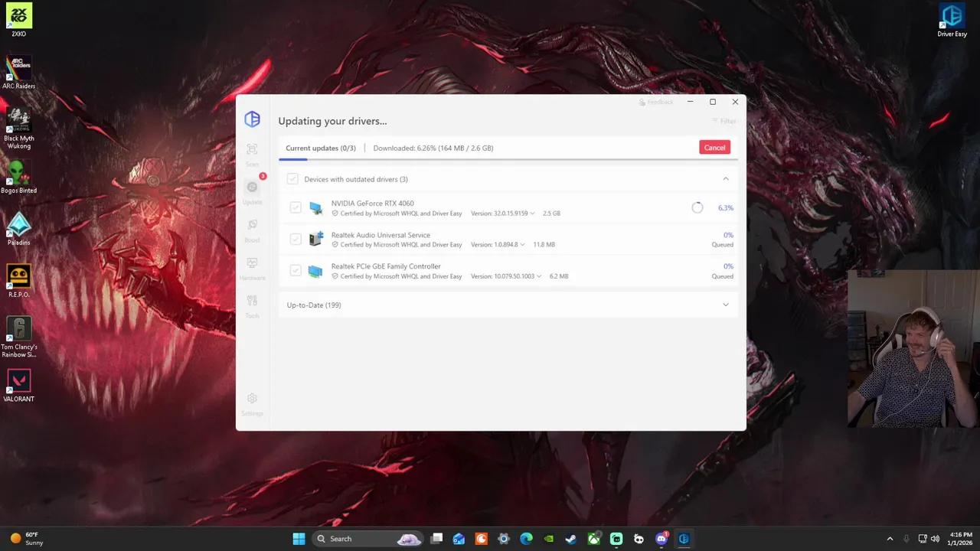Select the Paladins desktop shortcut
The width and height of the screenshot is (980, 551).
coord(18,229)
